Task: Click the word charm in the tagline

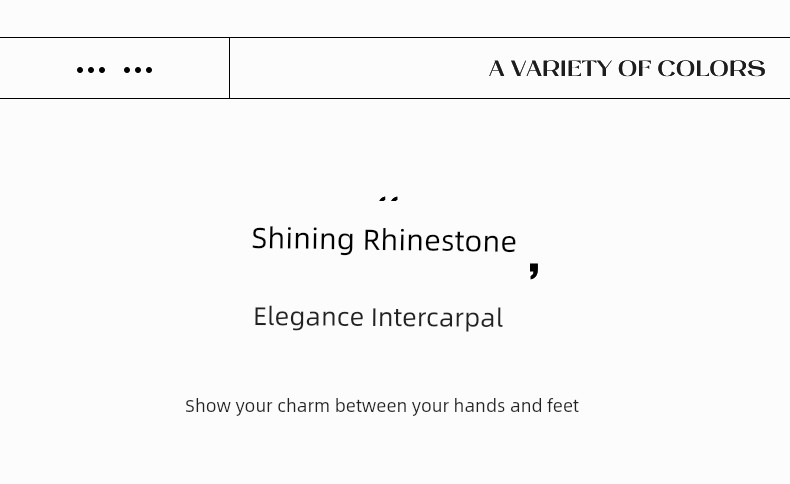Action: click(x=303, y=406)
